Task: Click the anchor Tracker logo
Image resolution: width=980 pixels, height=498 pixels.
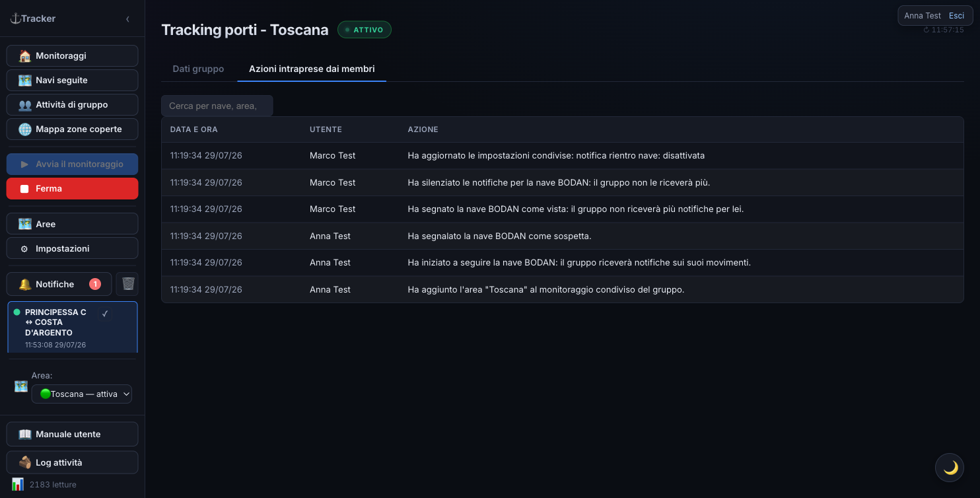Action: [33, 18]
